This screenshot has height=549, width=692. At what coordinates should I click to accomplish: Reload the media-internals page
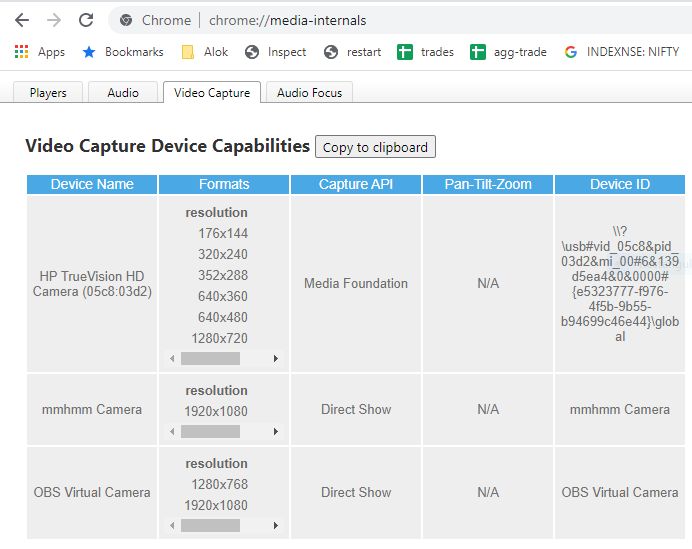86,20
